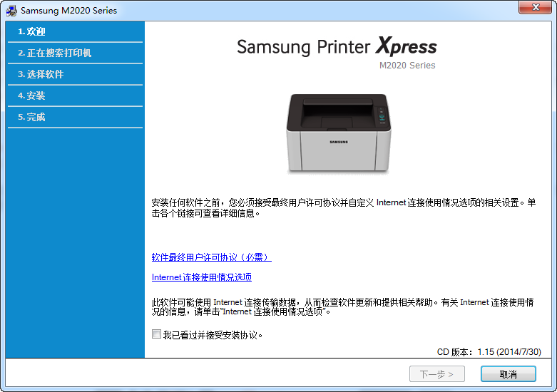Click the gray M2020 Series subtitle under logo
This screenshot has width=557, height=392.
tap(407, 66)
